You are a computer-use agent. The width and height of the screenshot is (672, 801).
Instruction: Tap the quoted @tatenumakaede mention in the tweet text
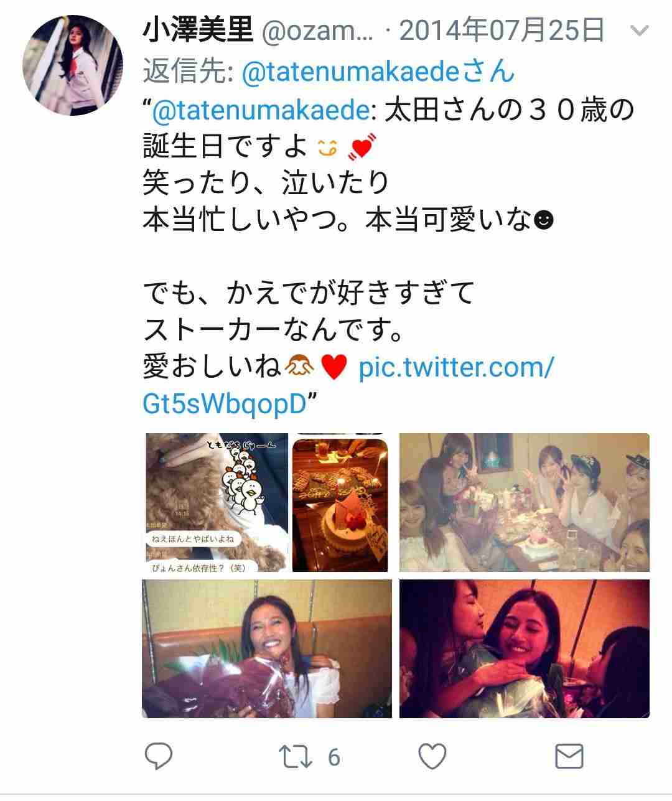259,111
